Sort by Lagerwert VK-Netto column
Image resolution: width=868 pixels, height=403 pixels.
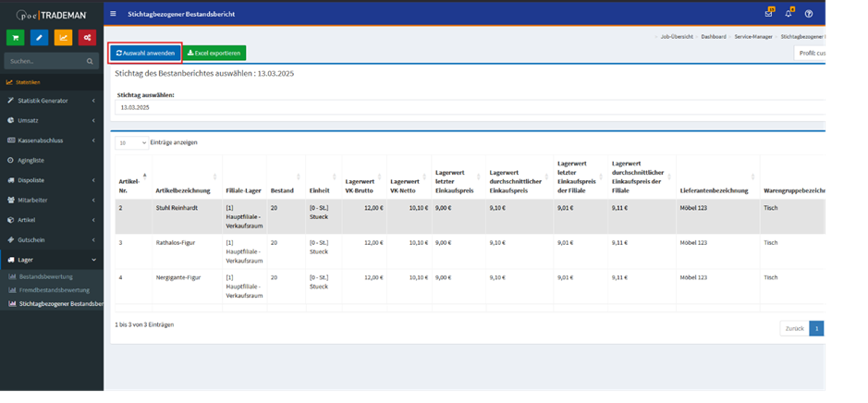click(409, 177)
